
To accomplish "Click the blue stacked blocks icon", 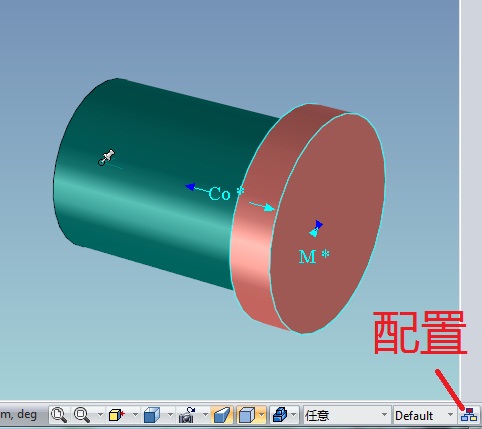I will coord(280,415).
